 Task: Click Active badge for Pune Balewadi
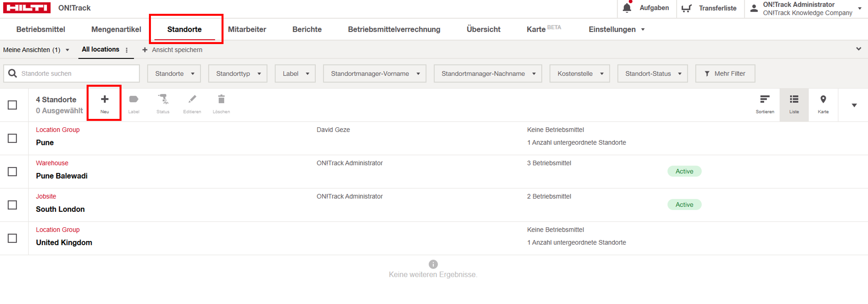684,171
